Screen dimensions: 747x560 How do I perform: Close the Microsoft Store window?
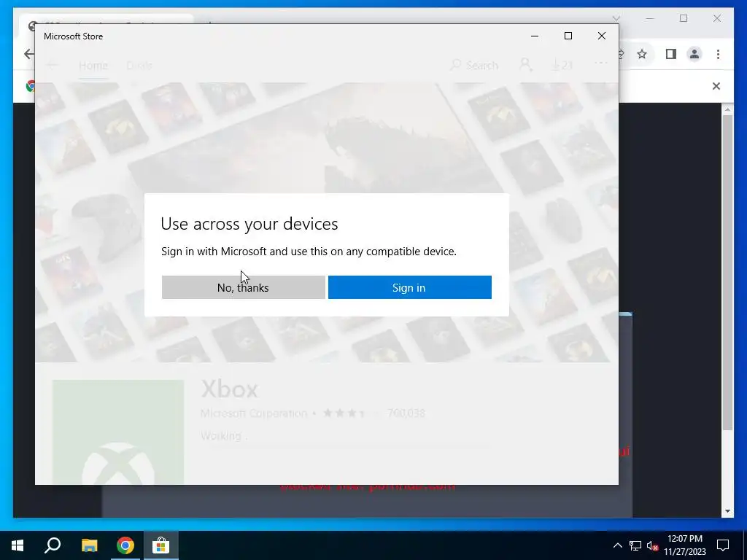click(602, 36)
